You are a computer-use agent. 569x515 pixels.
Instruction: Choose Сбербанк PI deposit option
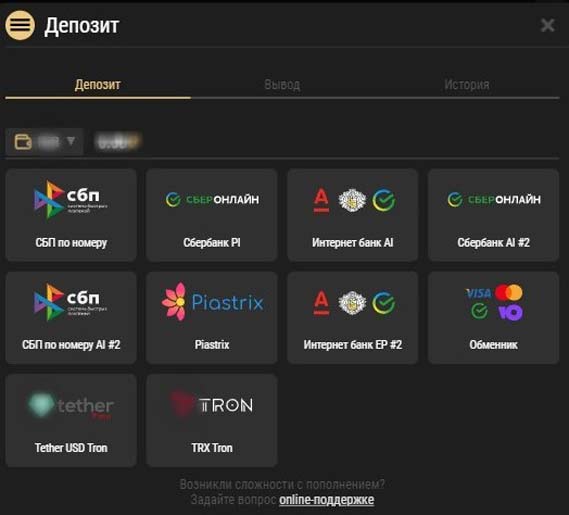coord(212,215)
